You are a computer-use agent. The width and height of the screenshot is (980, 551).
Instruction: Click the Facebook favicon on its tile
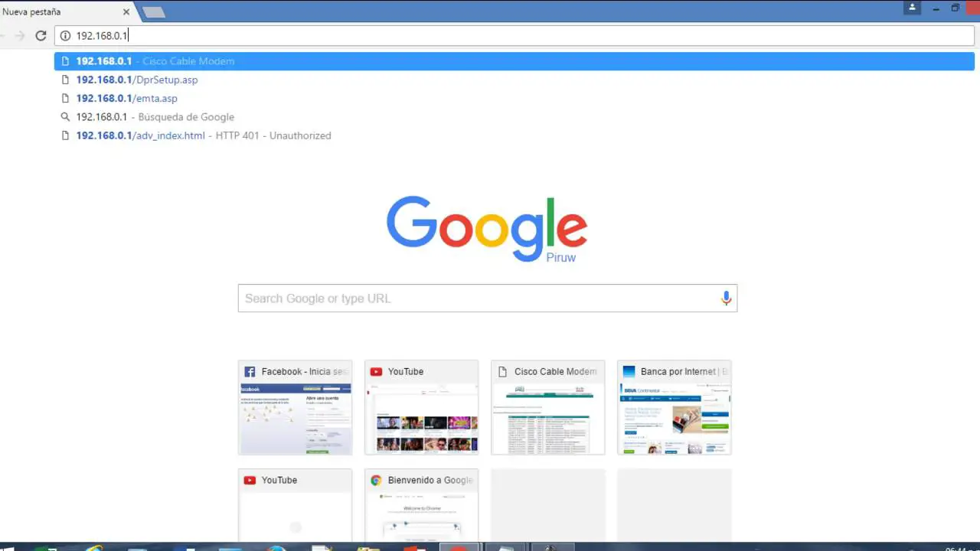pyautogui.click(x=250, y=372)
